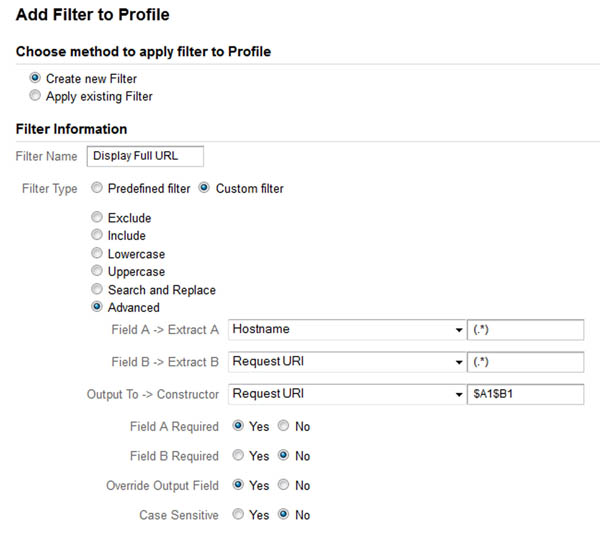Select the Uppercase filter option
Viewport: 600px width, 536px height.
pos(96,271)
